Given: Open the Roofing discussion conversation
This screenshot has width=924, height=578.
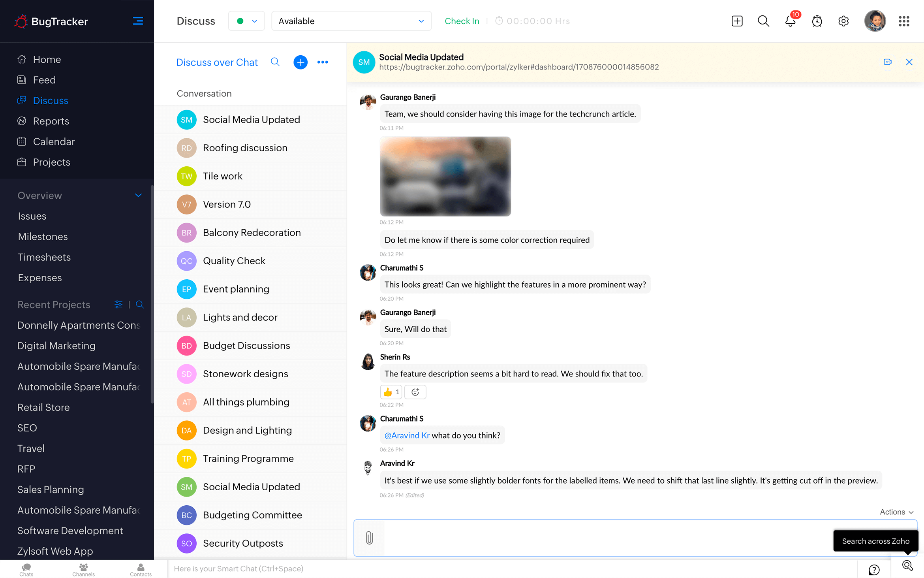Looking at the screenshot, I should 245,148.
